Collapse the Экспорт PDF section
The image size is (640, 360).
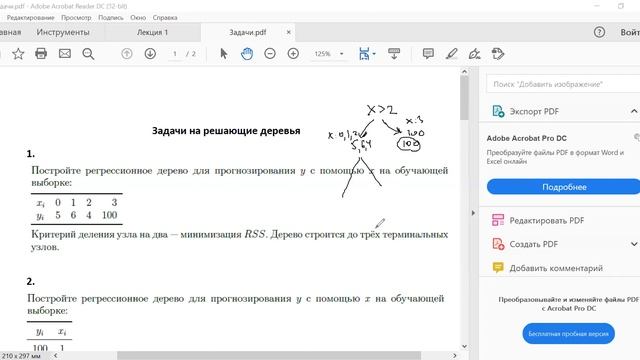pyautogui.click(x=633, y=111)
